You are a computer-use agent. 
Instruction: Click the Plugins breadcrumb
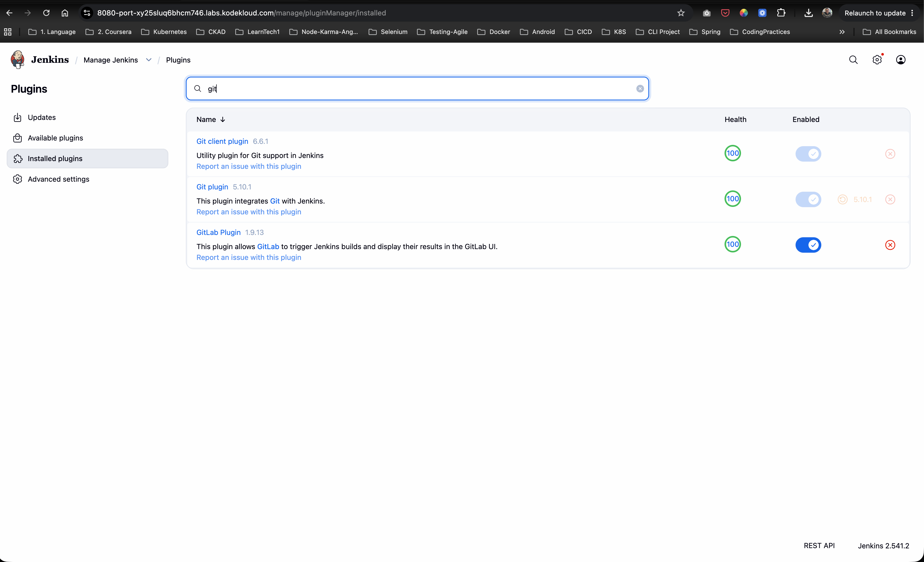(x=178, y=60)
